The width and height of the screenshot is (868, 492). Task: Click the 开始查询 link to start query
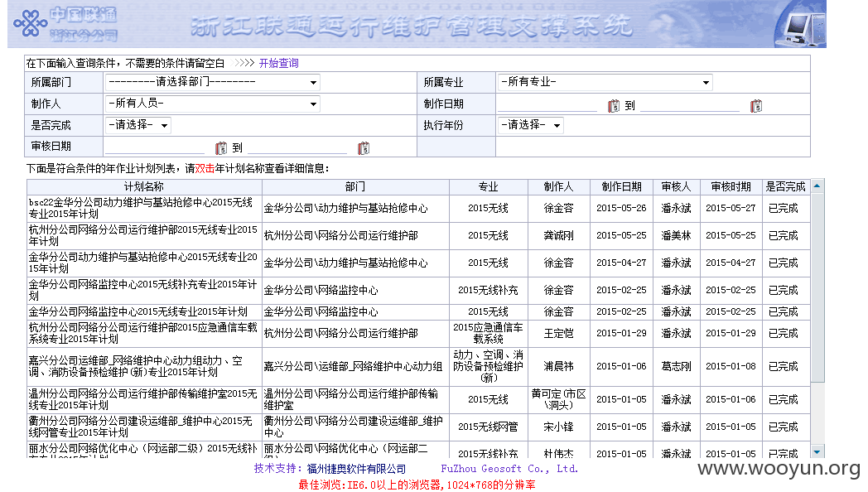pyautogui.click(x=278, y=63)
